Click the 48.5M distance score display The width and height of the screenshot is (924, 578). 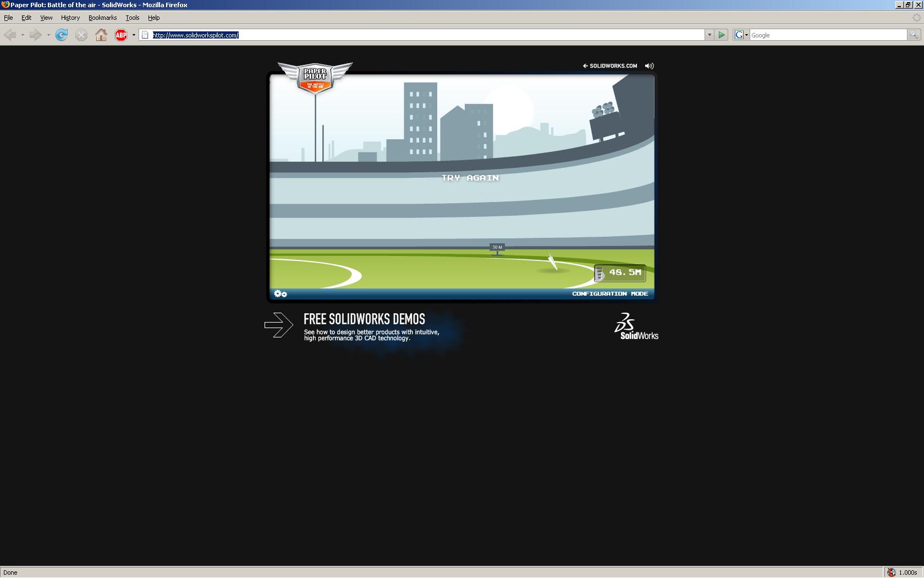point(620,272)
